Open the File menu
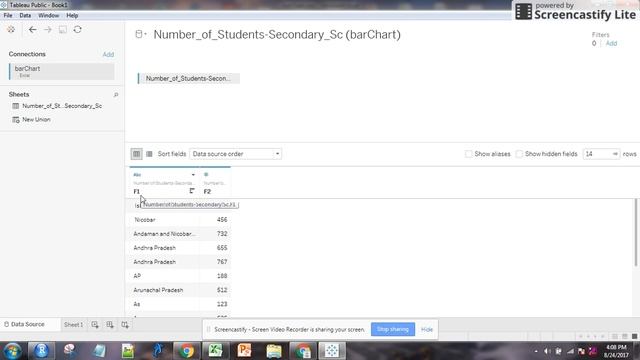This screenshot has height=360, width=640. (8, 16)
